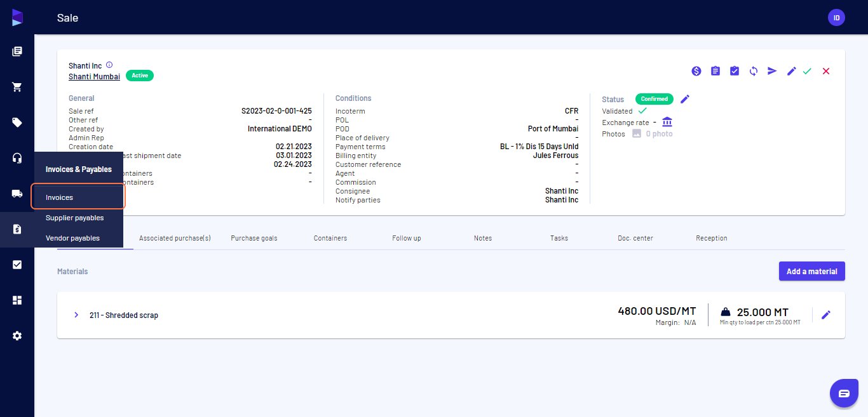
Task: Open the Follow up tab
Action: (x=407, y=238)
